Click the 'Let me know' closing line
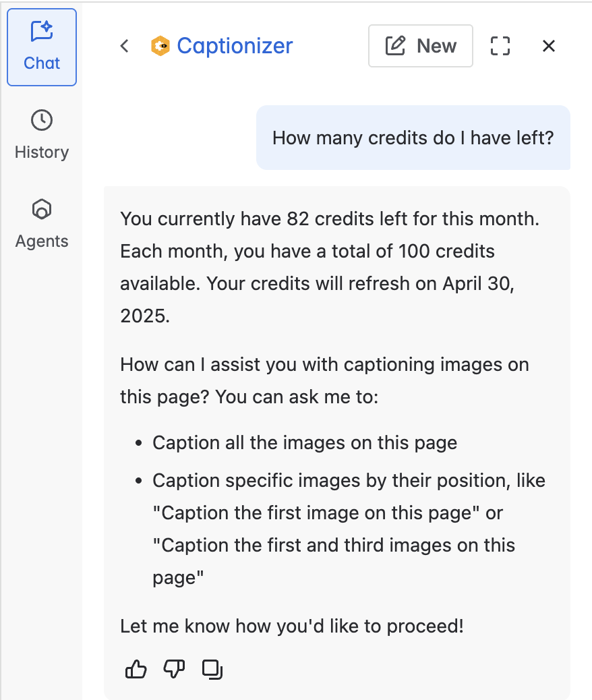 tap(292, 626)
